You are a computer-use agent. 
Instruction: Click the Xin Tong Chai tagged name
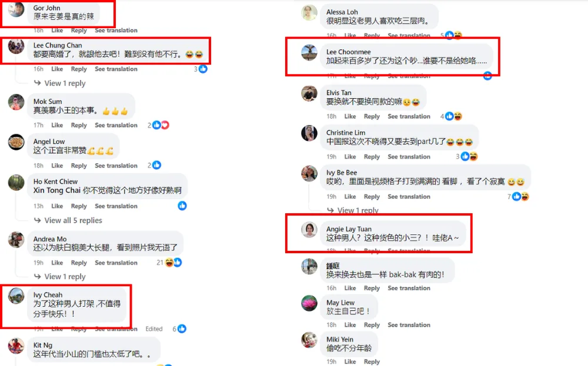click(56, 190)
